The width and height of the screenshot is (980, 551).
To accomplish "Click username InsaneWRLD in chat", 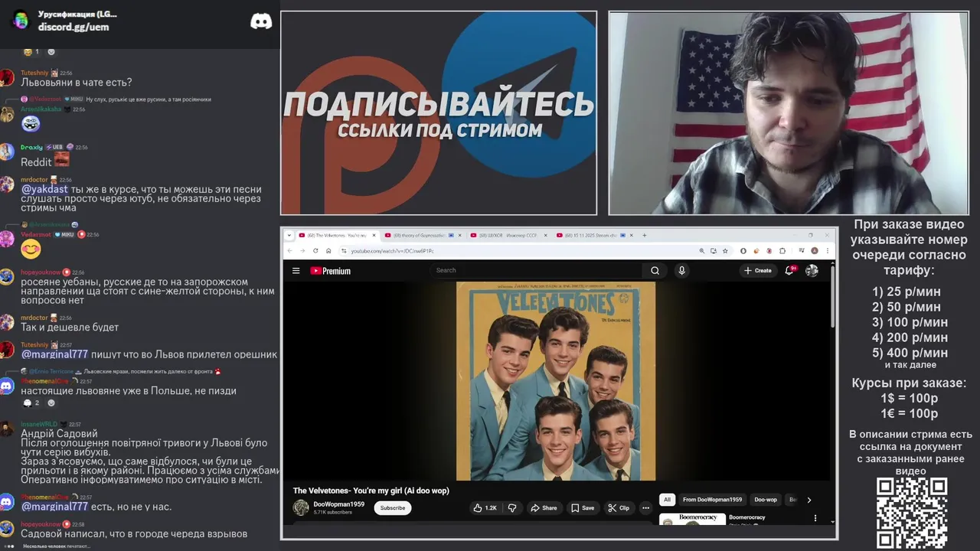I will tap(39, 424).
